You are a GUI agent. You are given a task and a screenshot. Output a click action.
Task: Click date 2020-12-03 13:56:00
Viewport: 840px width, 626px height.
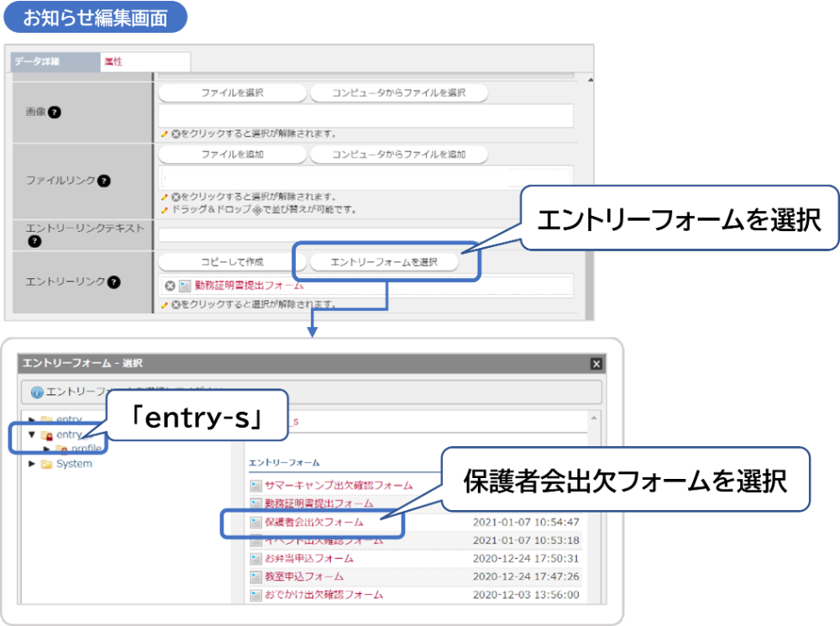click(526, 595)
